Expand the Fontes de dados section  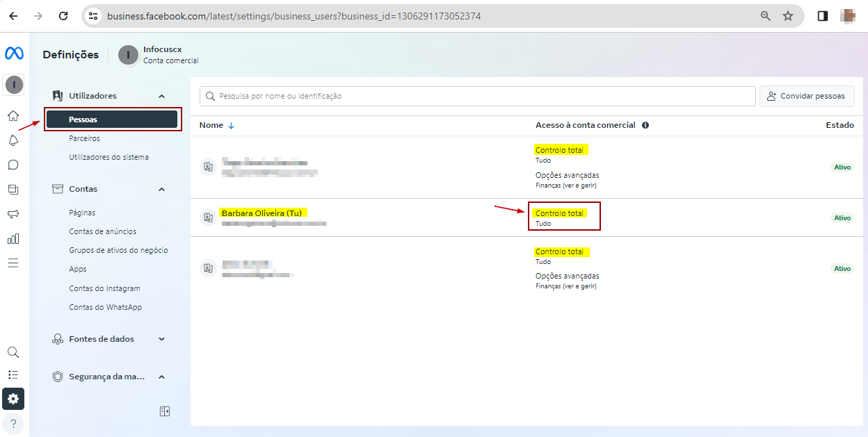[x=161, y=339]
